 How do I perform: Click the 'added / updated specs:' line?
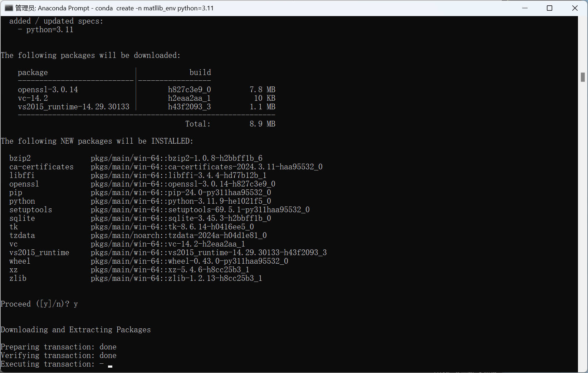[x=56, y=21]
